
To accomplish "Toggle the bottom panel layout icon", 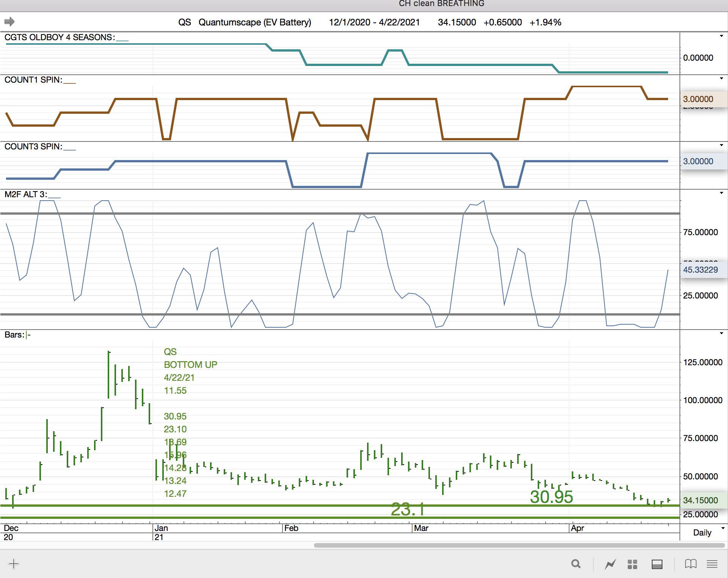I will click(x=657, y=564).
